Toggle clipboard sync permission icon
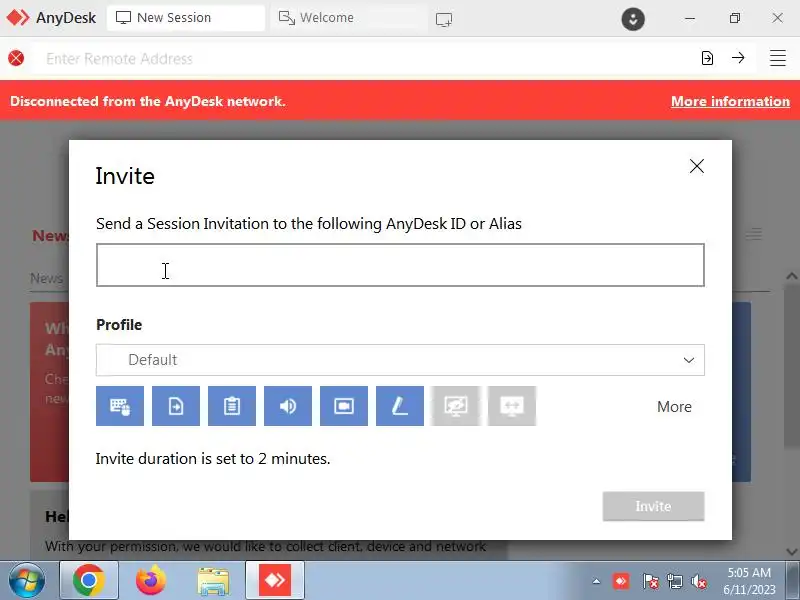Viewport: 800px width, 600px height. click(232, 406)
